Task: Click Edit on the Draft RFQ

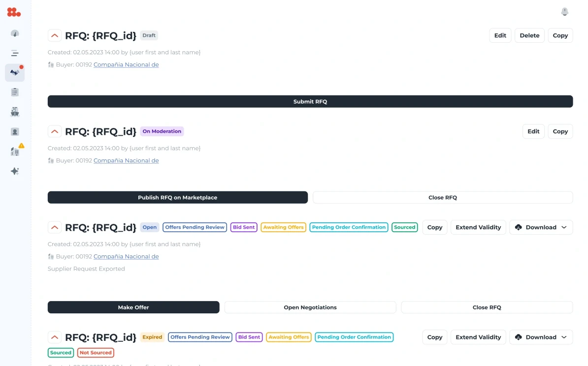Action: 500,35
